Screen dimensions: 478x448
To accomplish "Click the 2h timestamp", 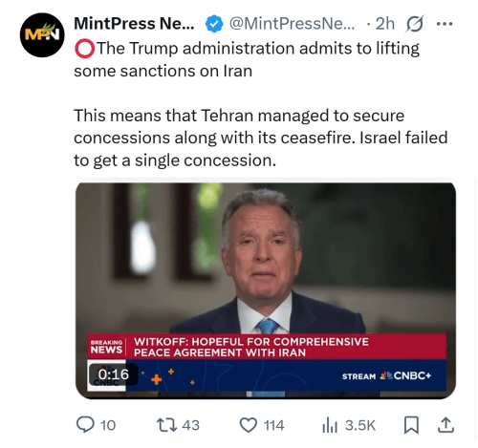I will (x=385, y=24).
